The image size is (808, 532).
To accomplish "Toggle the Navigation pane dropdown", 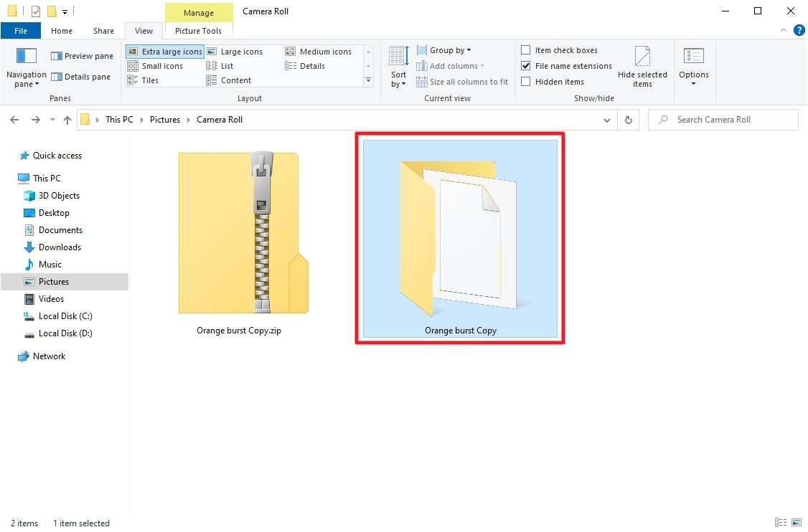I will point(27,67).
